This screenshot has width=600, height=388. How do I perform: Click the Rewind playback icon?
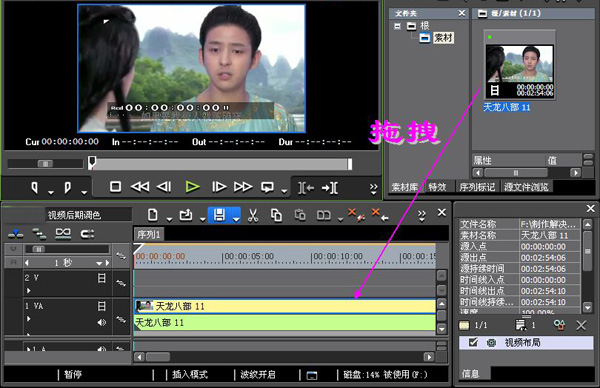point(140,187)
